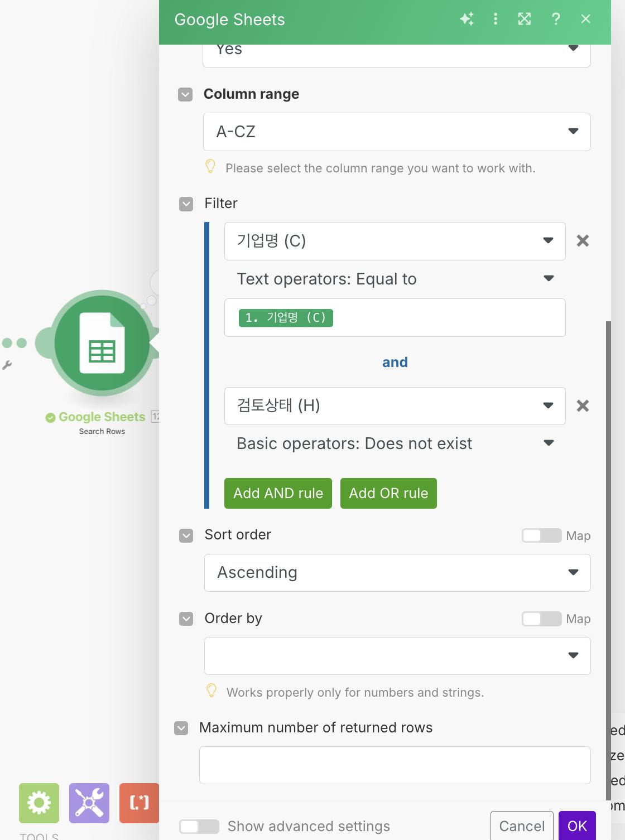Click the AI assistant sparkle icon
This screenshot has height=840, width=625.
pyautogui.click(x=467, y=19)
